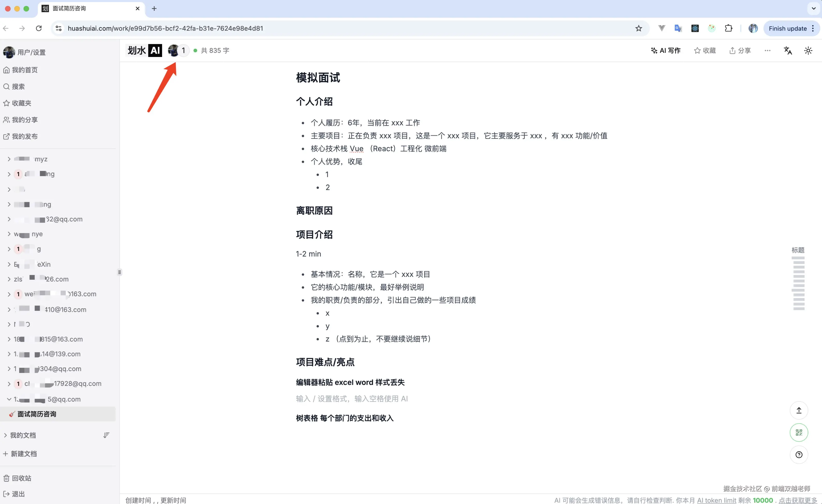
Task: Open the AI 写作 writing assistant
Action: (x=665, y=50)
